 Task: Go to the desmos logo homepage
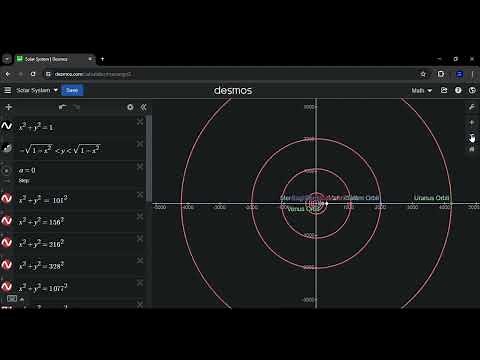click(x=233, y=90)
